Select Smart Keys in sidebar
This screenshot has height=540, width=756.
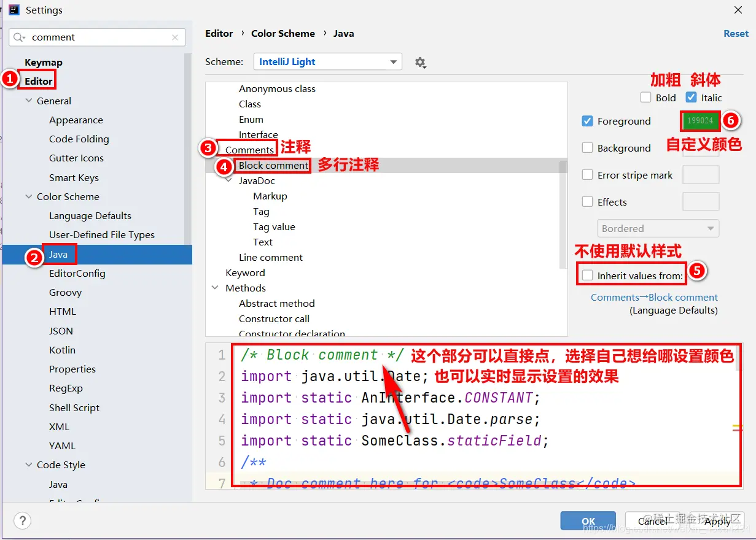[x=74, y=178]
